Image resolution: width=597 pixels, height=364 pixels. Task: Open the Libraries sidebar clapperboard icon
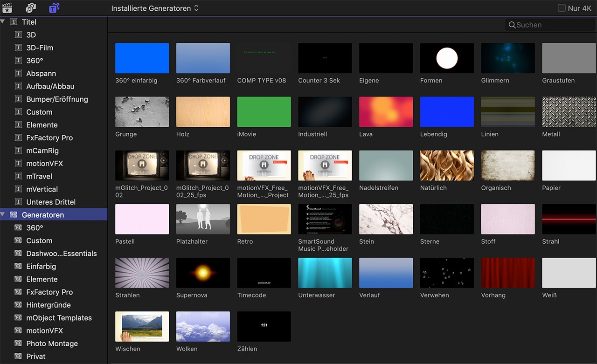pos(7,8)
